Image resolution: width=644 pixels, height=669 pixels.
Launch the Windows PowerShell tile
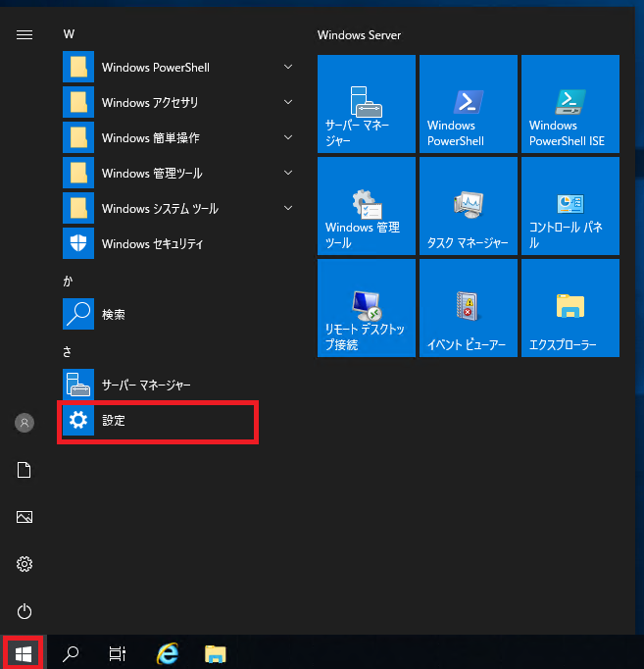[x=468, y=104]
